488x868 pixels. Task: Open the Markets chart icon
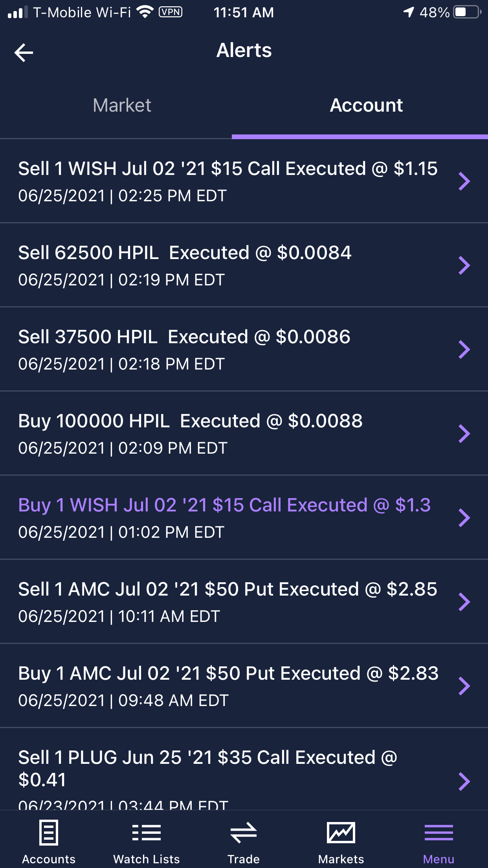point(341,832)
